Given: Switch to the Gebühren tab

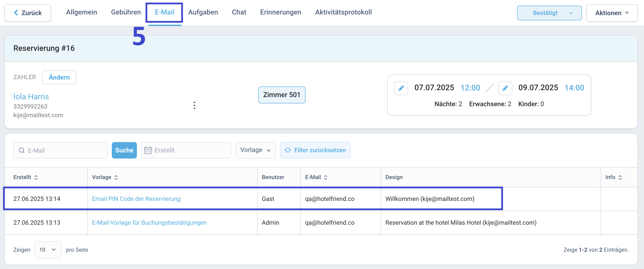Looking at the screenshot, I should [126, 12].
